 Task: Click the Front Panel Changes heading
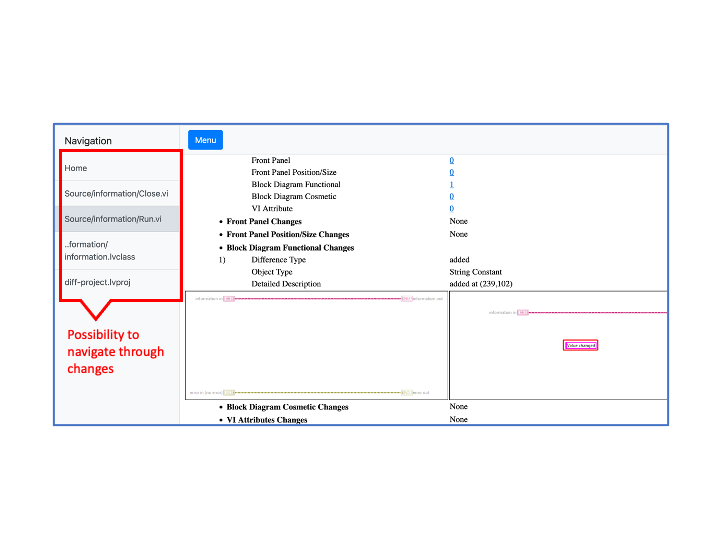coord(264,221)
